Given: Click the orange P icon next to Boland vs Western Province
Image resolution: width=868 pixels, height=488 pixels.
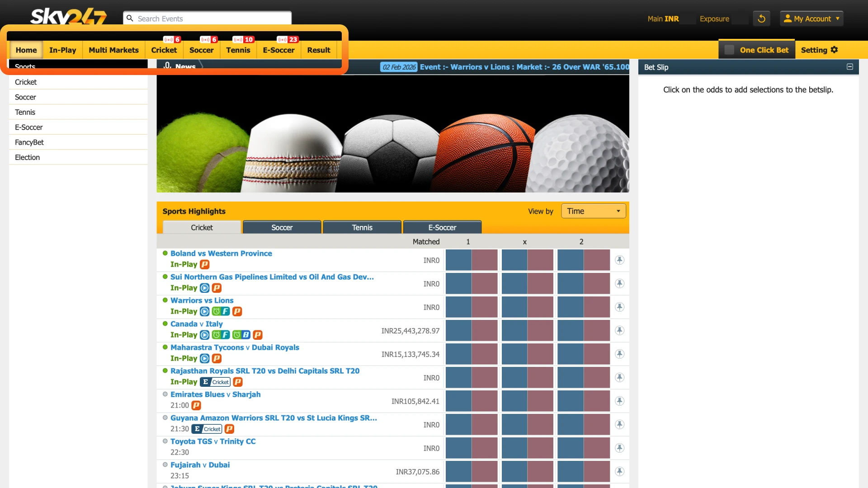Looking at the screenshot, I should click(205, 264).
